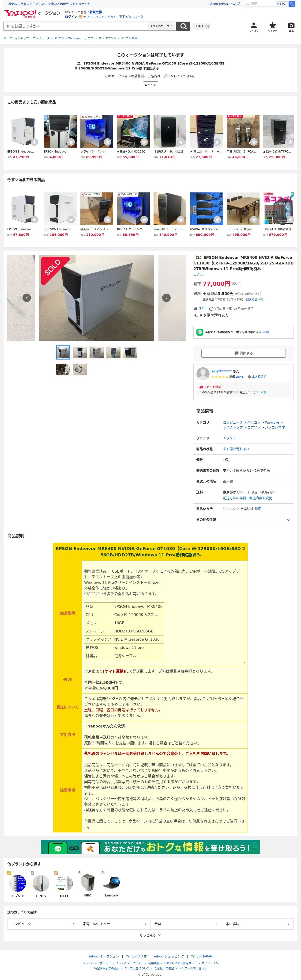Open the 679,000円 新品 1台限定 item image
The width and height of the screenshot is (301, 980).
pyautogui.click(x=278, y=208)
